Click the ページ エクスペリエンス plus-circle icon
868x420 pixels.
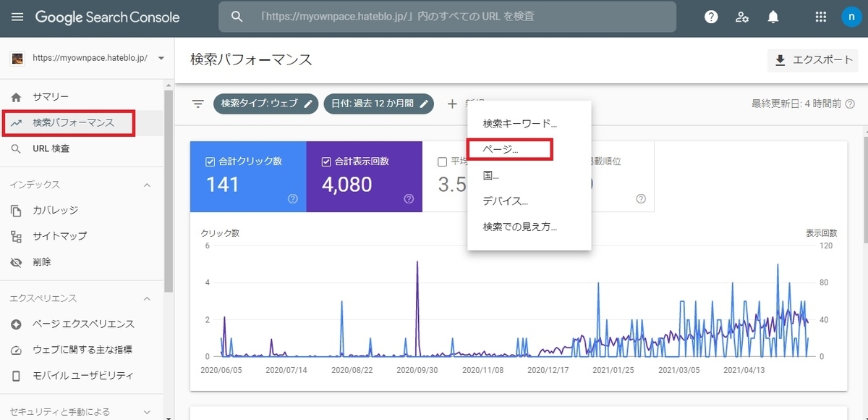[17, 324]
